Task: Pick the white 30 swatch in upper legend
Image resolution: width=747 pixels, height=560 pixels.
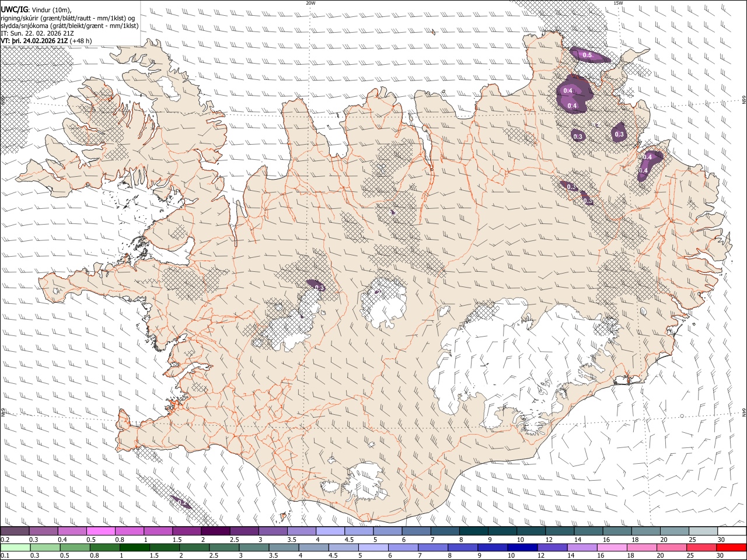Action: pos(732,531)
